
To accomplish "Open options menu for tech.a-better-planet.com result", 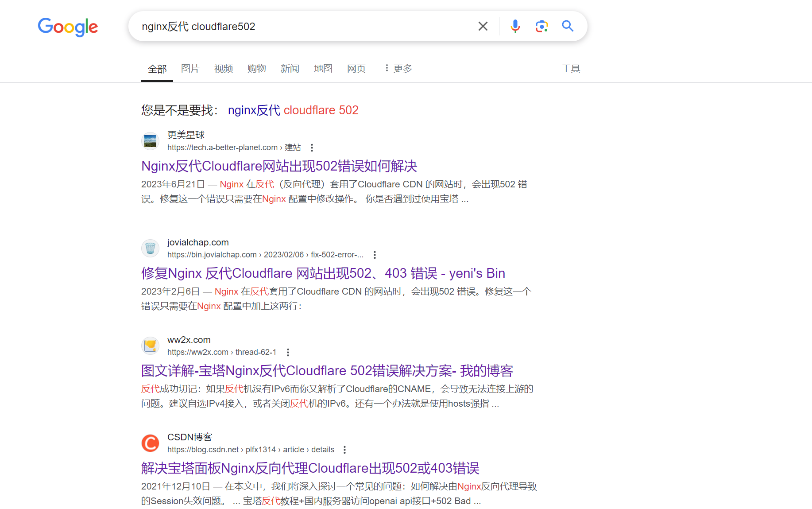I will pos(312,148).
